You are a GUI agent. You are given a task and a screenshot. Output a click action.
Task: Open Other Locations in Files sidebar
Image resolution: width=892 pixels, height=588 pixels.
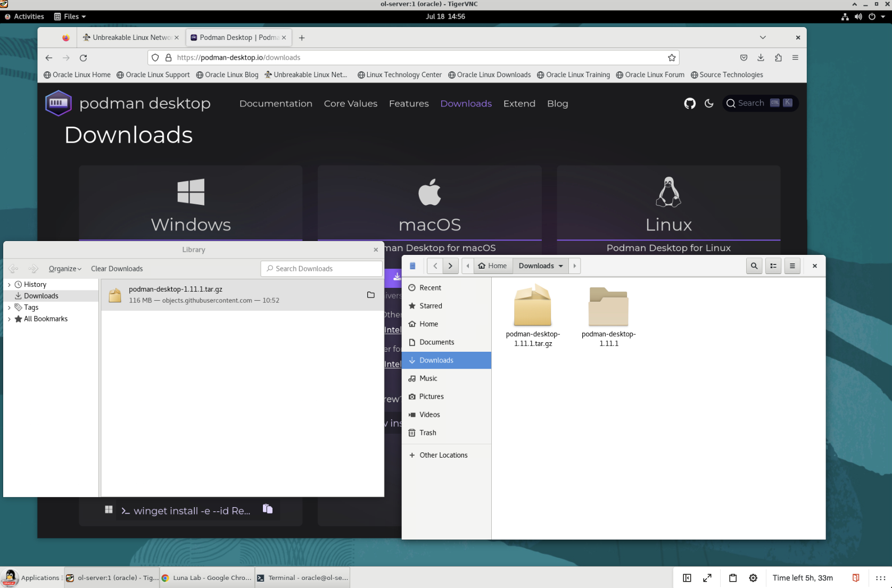pos(447,455)
